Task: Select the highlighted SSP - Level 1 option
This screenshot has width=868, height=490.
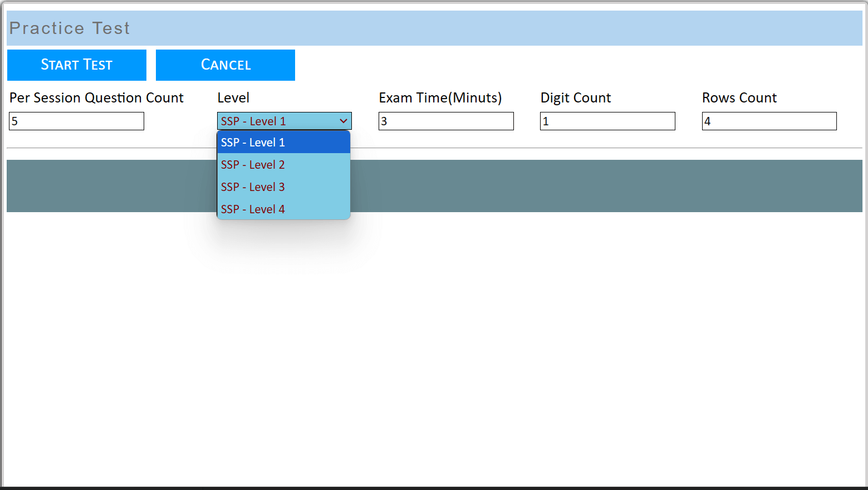Action: click(252, 142)
